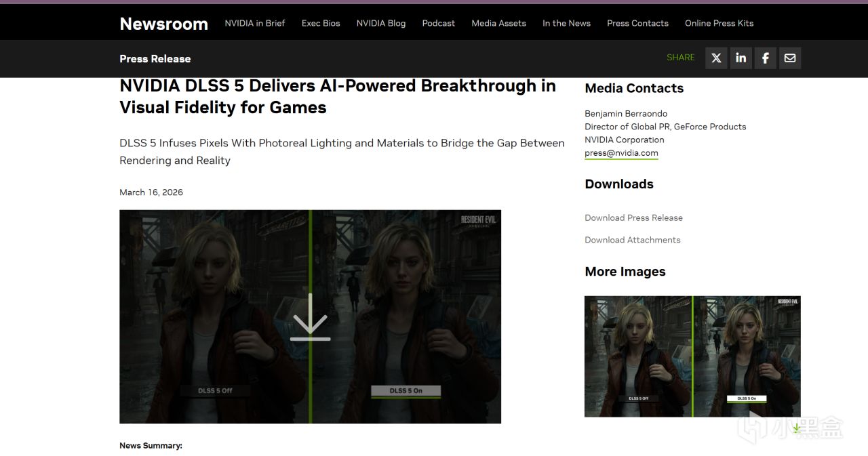Click the Download Attachments link
Screen dimensions: 868x456
pyautogui.click(x=632, y=240)
